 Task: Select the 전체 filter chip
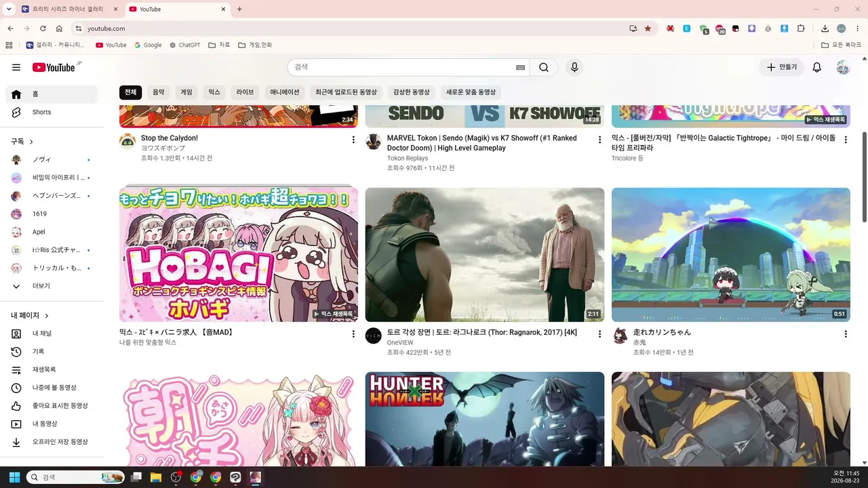click(x=130, y=92)
